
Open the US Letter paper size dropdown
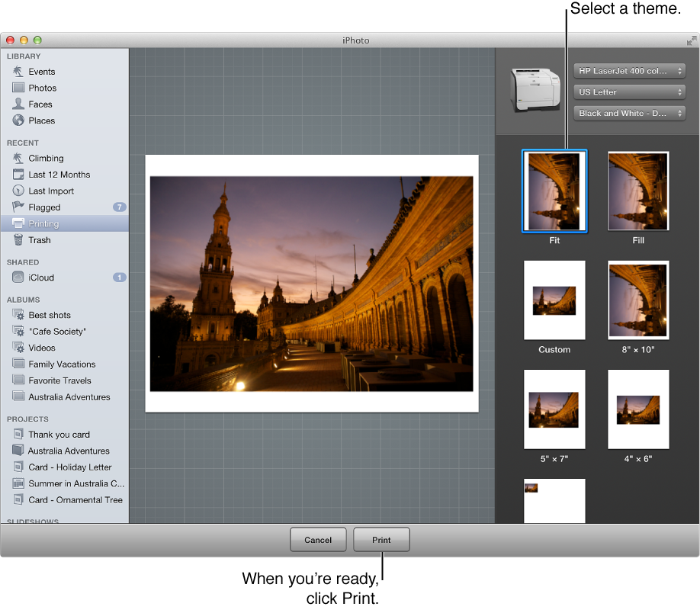[629, 91]
